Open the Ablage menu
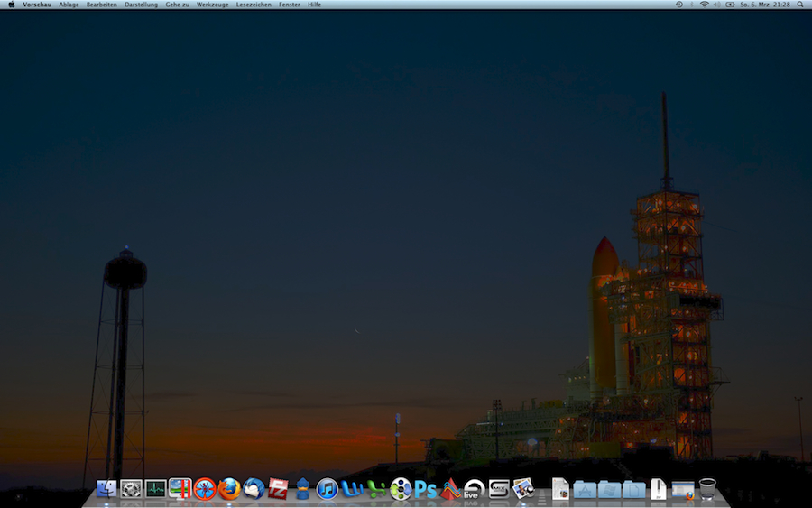 (x=69, y=5)
